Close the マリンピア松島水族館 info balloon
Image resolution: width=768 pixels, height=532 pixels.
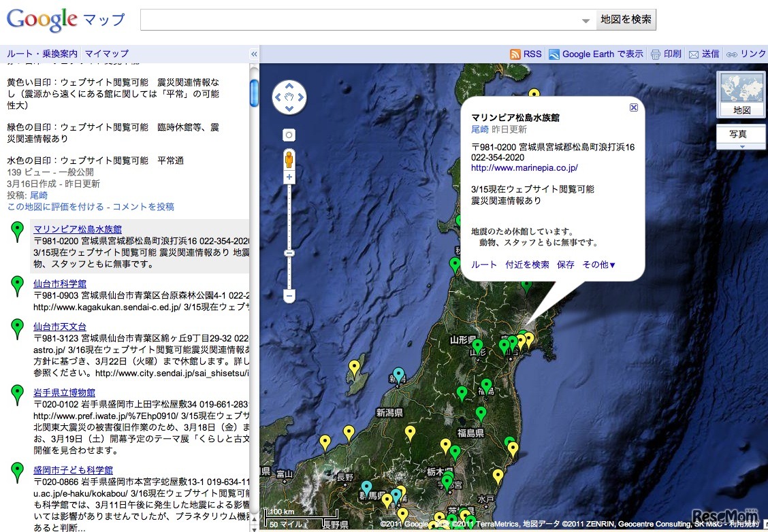tap(634, 107)
